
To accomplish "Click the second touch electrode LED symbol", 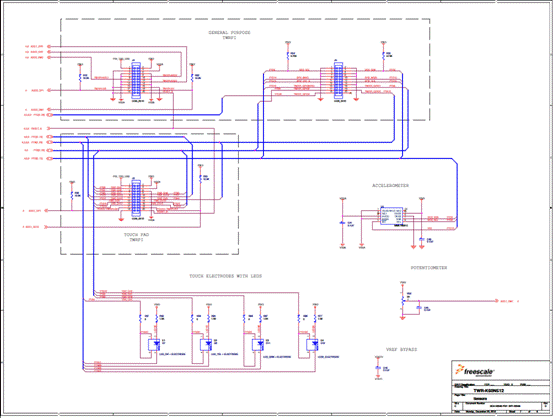I will (206, 345).
